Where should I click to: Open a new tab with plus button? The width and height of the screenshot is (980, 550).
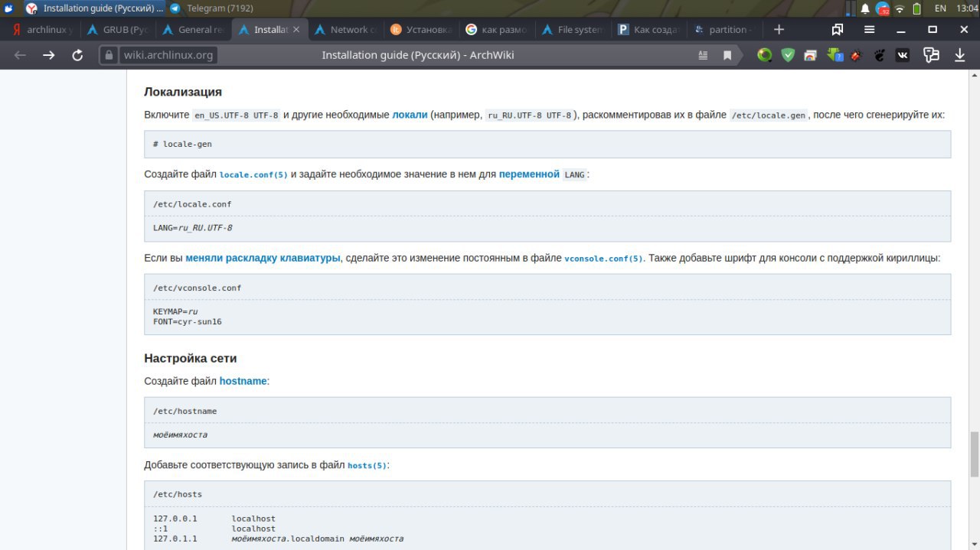click(x=779, y=29)
